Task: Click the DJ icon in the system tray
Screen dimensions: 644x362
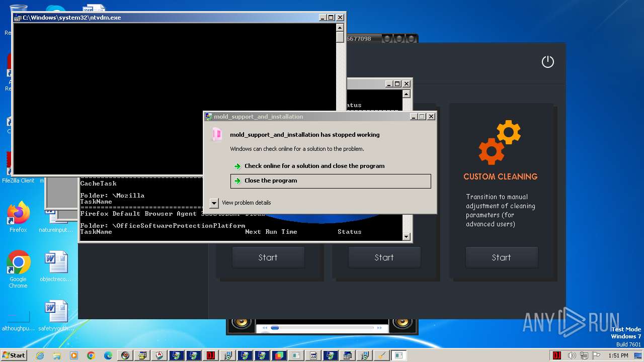Action: [x=557, y=355]
